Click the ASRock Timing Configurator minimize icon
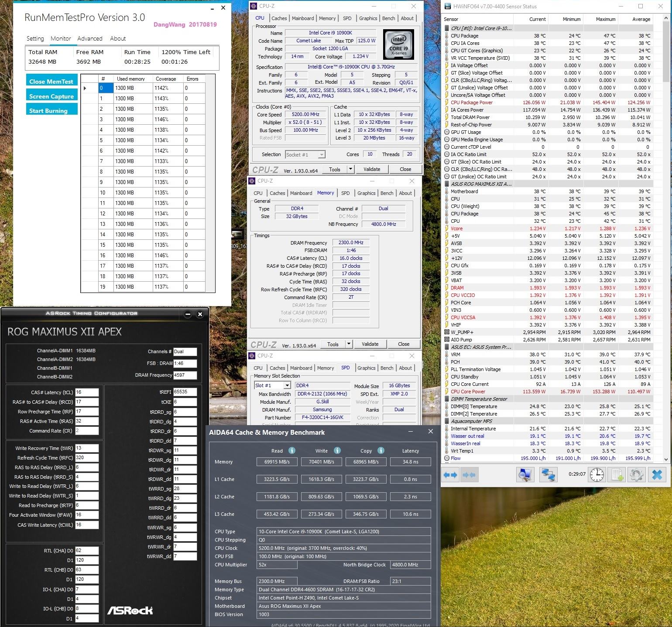The image size is (672, 627). click(188, 314)
